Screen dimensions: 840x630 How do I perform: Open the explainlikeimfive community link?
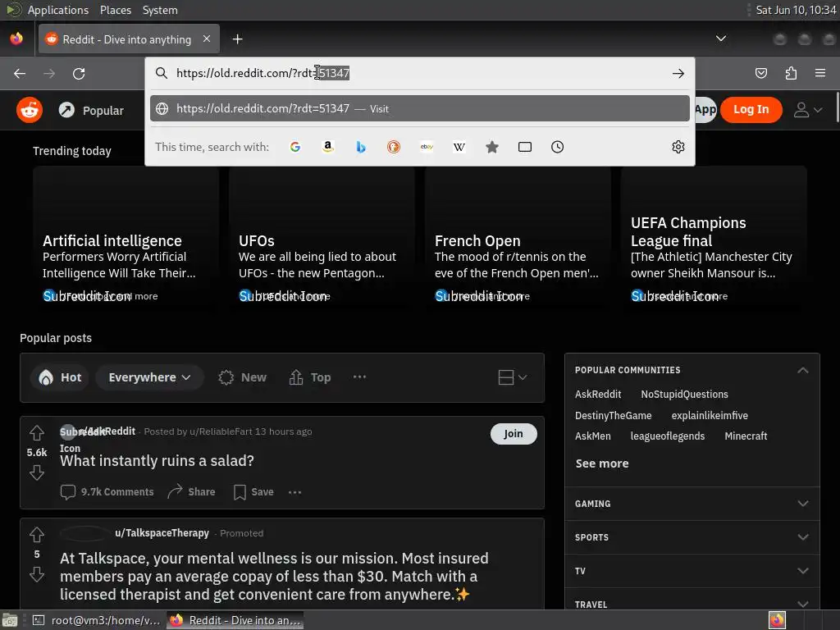[710, 416]
